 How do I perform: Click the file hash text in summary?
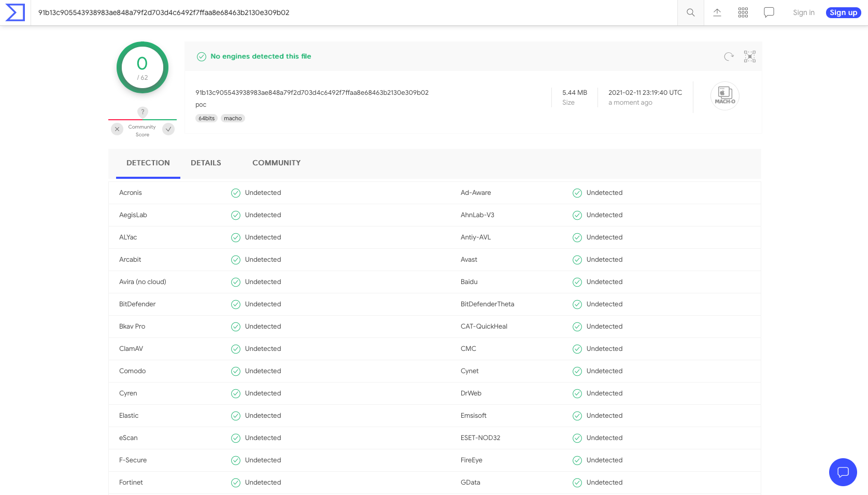point(312,93)
